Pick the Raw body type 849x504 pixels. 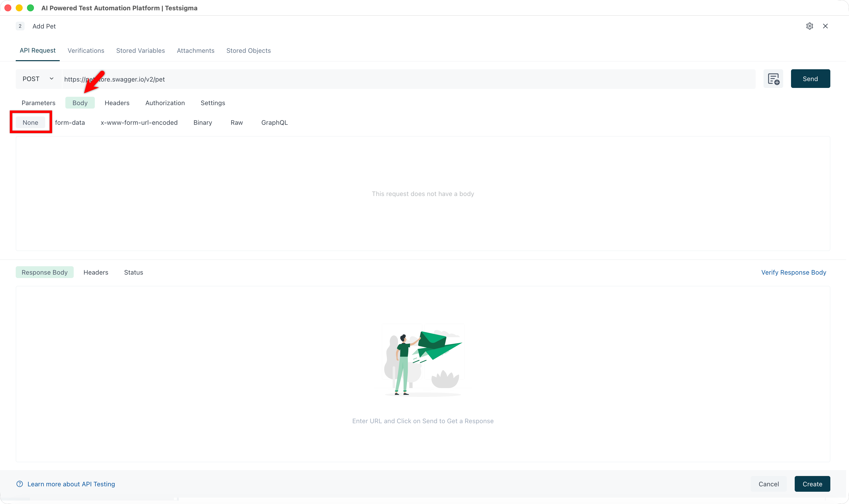click(236, 123)
